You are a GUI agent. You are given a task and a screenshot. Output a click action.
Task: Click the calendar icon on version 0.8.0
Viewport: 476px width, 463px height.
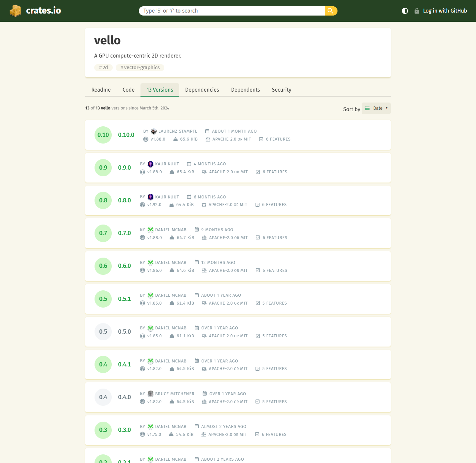189,197
